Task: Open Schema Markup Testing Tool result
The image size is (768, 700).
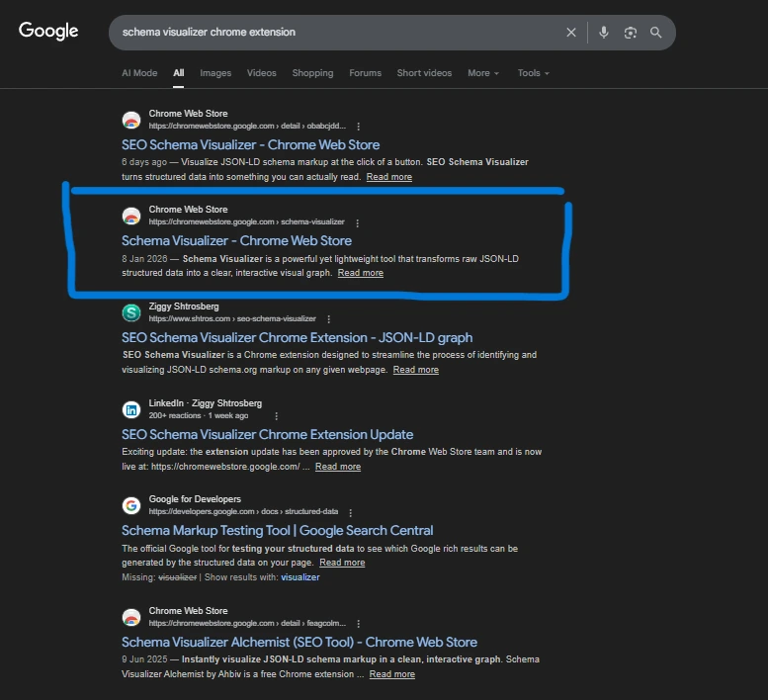Action: (278, 530)
